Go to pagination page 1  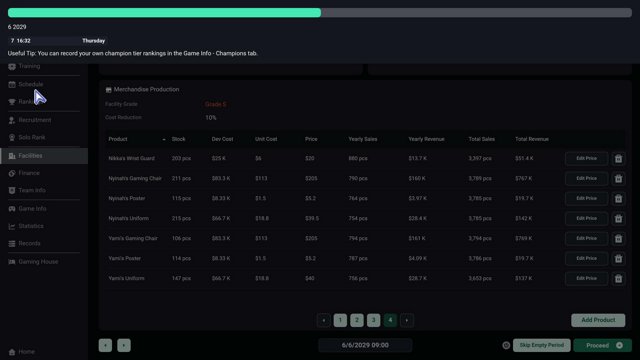click(340, 320)
